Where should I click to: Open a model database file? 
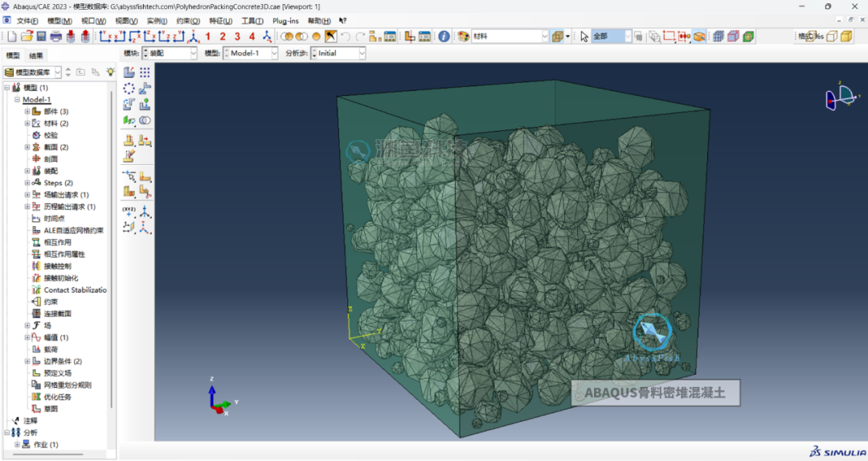[27, 36]
